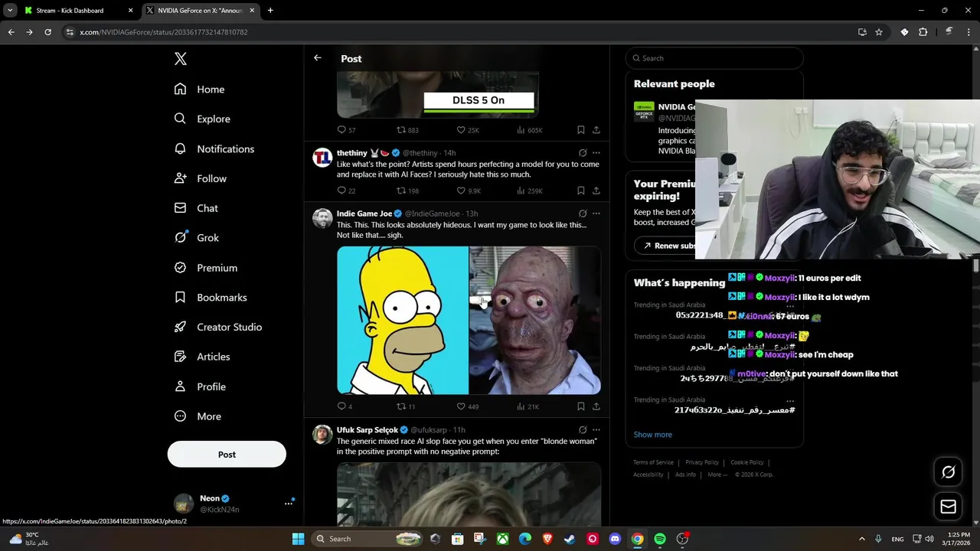
Task: Open more options on thethiny's post
Action: click(596, 153)
